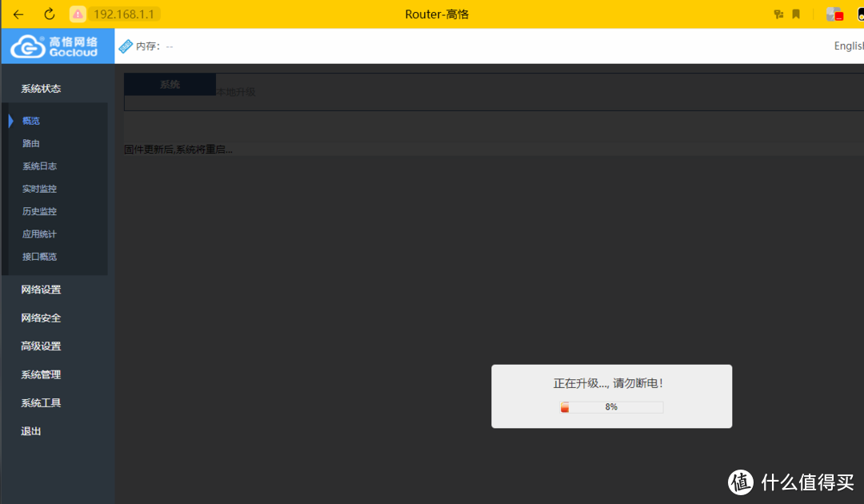This screenshot has height=504, width=864.
Task: Open the 实时监控 page
Action: tap(39, 189)
